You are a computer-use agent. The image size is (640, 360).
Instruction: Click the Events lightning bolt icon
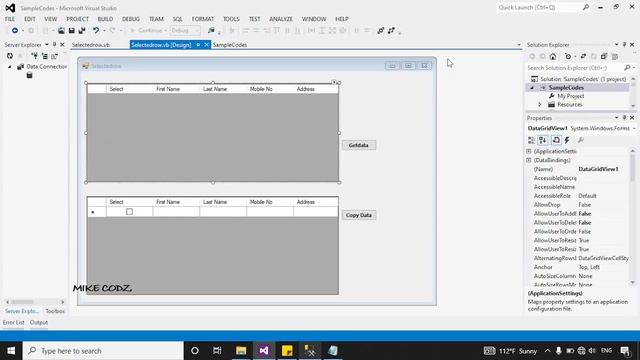[567, 140]
